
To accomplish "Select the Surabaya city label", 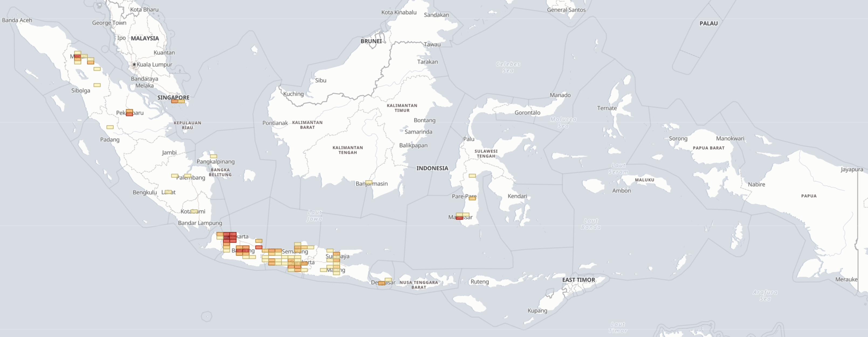I will [x=338, y=257].
